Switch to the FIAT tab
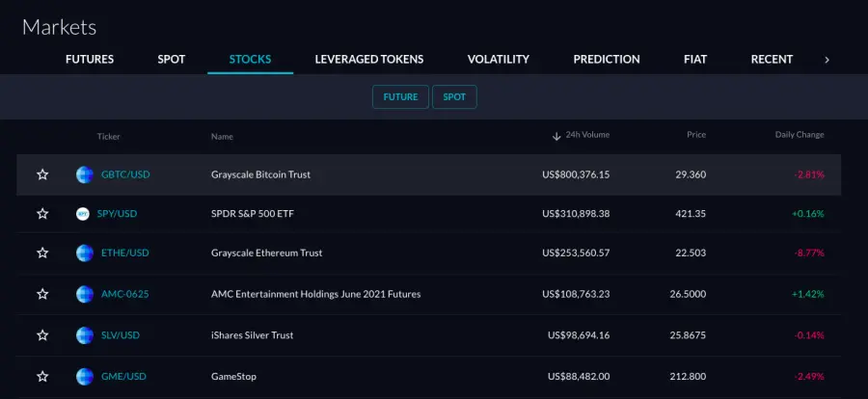This screenshot has width=868, height=399. pos(695,59)
